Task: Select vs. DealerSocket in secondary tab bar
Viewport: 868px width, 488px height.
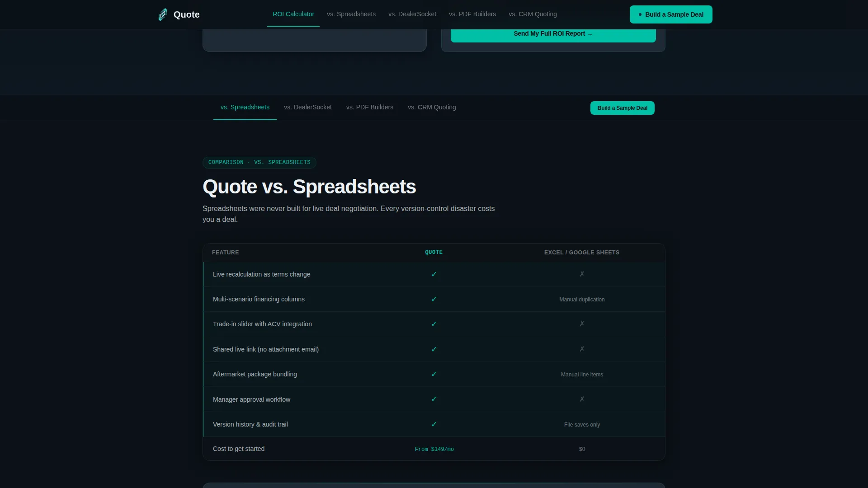Action: pos(308,108)
